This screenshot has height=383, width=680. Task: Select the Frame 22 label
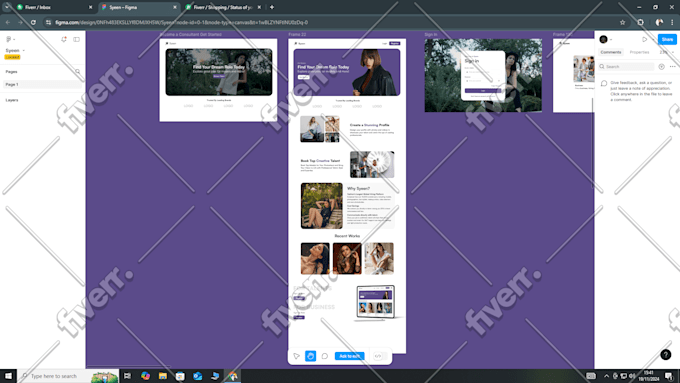[x=298, y=35]
